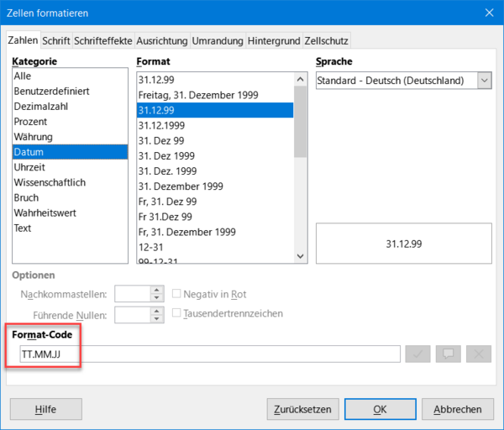Decrease Führende Nullen with the down arrow
The image size is (504, 430).
[x=155, y=319]
